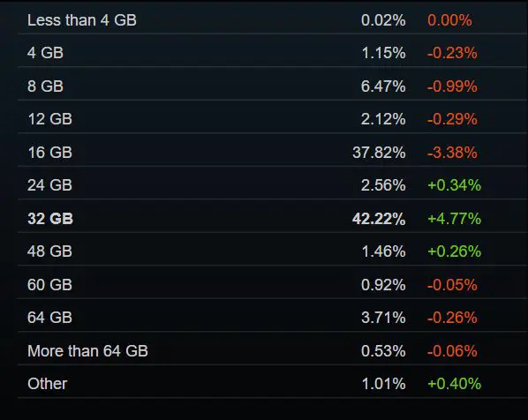The height and width of the screenshot is (420, 528).
Task: Click the 12 GB entry
Action: click(49, 119)
